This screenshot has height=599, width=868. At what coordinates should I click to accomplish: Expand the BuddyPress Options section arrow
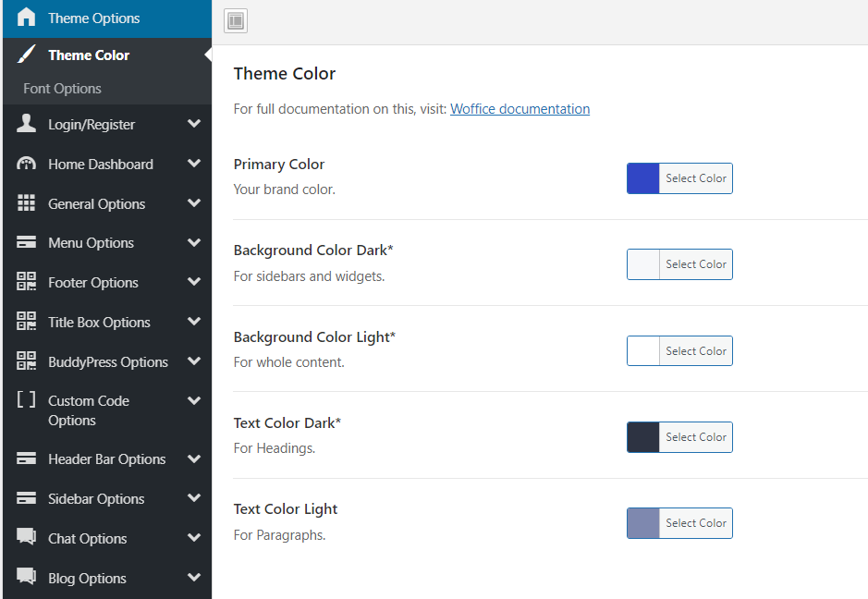tap(194, 361)
